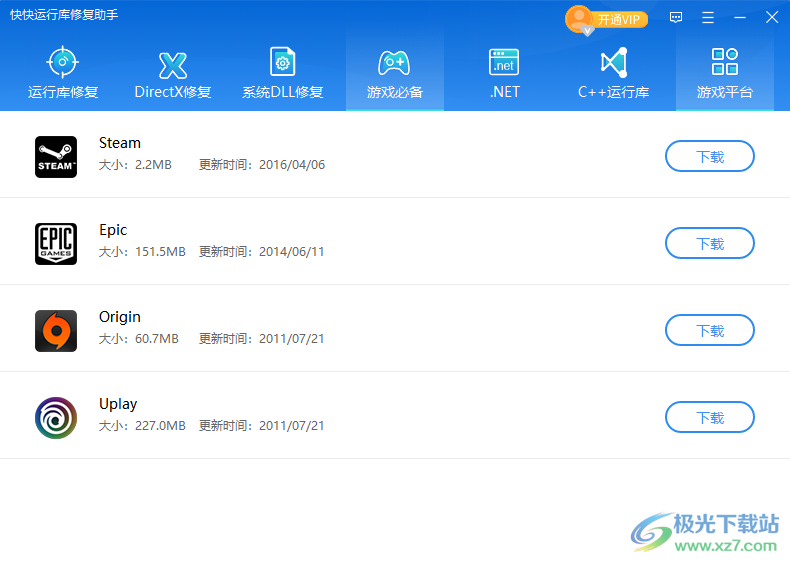Download Origin with its 下载 button
This screenshot has width=790, height=562.
click(x=710, y=330)
